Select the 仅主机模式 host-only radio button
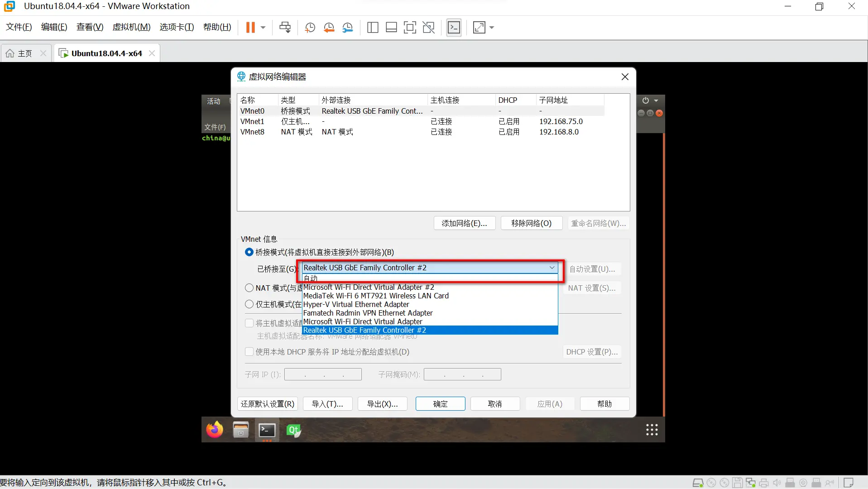Viewport: 868px width, 489px height. pyautogui.click(x=249, y=304)
